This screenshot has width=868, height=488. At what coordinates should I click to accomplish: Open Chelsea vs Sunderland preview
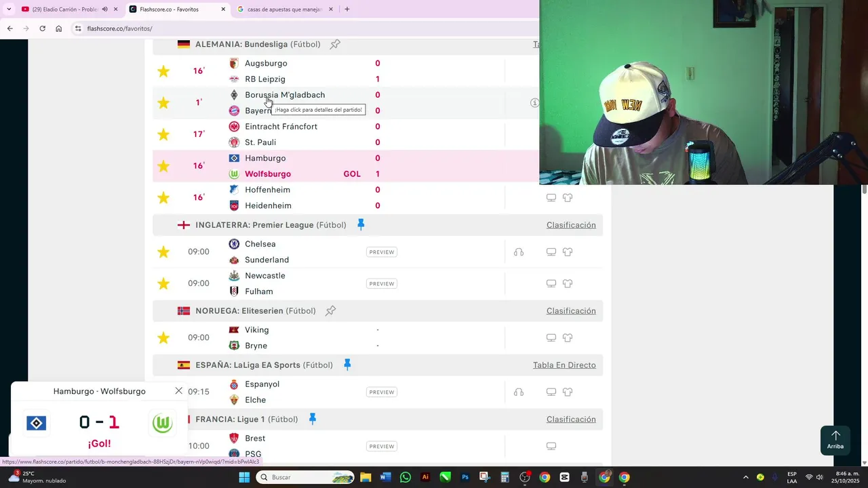click(x=382, y=252)
